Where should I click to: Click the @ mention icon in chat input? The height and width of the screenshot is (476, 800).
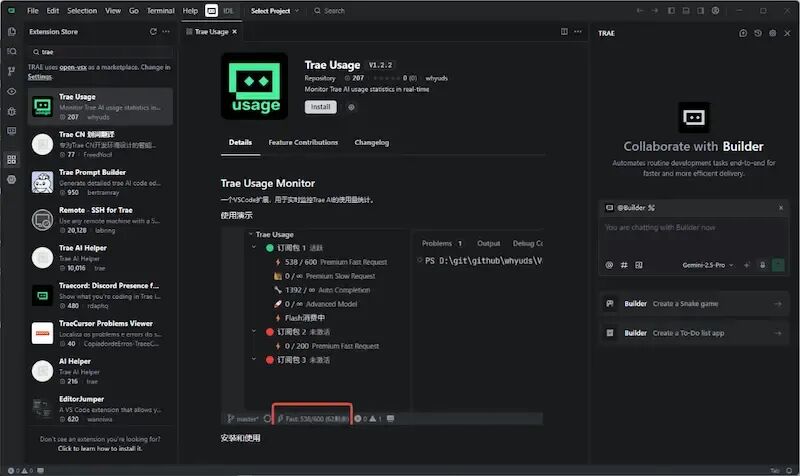click(x=609, y=265)
